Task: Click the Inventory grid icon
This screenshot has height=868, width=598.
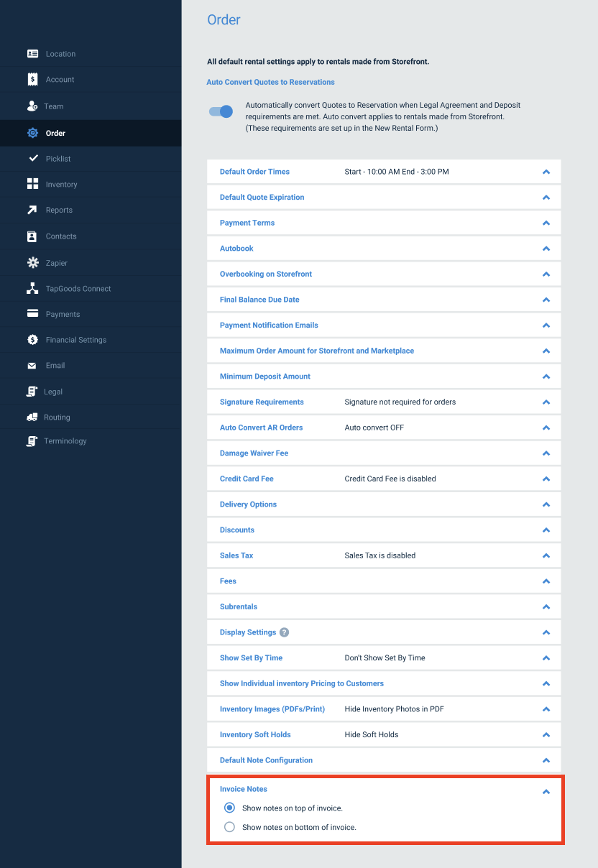Action: pyautogui.click(x=32, y=184)
